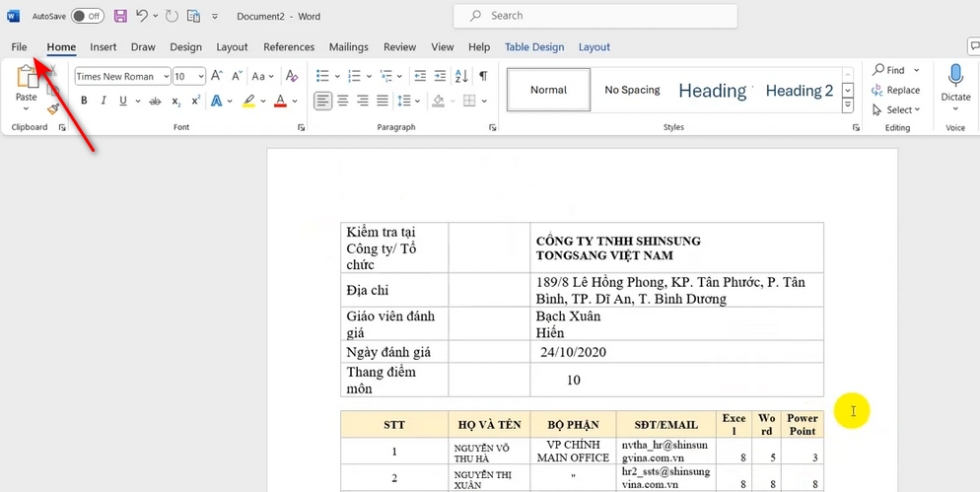Viewport: 980px width, 492px height.
Task: Click the Sort A-Z icon
Action: tap(461, 76)
